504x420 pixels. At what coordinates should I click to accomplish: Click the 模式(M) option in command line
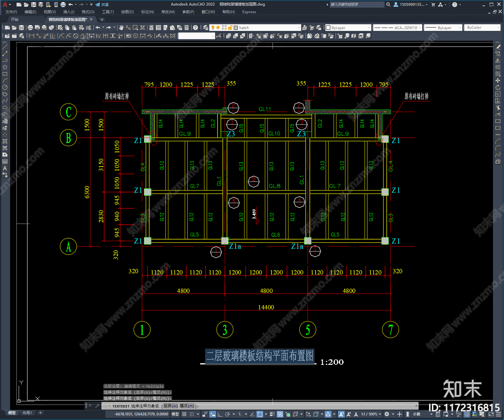[x=187, y=406]
